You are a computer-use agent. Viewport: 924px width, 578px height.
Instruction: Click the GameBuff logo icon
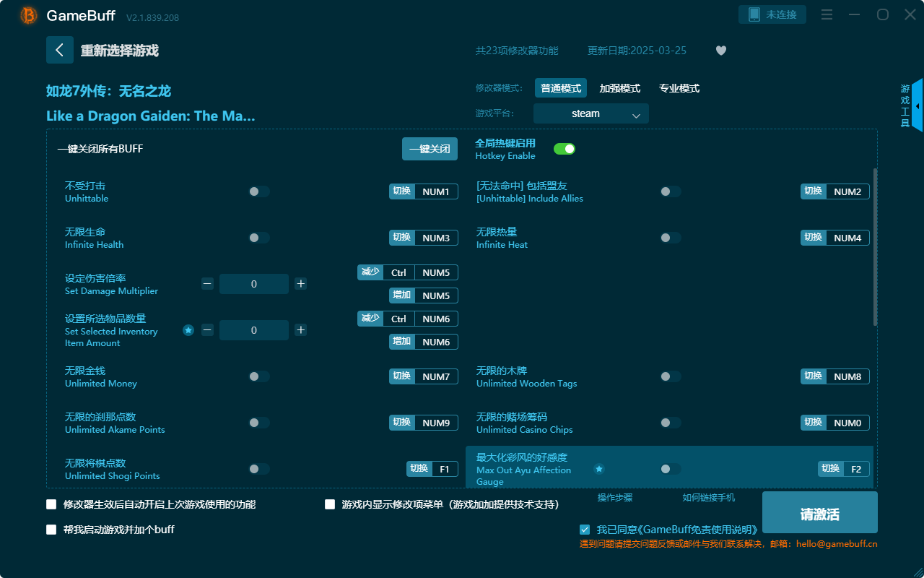click(x=28, y=14)
